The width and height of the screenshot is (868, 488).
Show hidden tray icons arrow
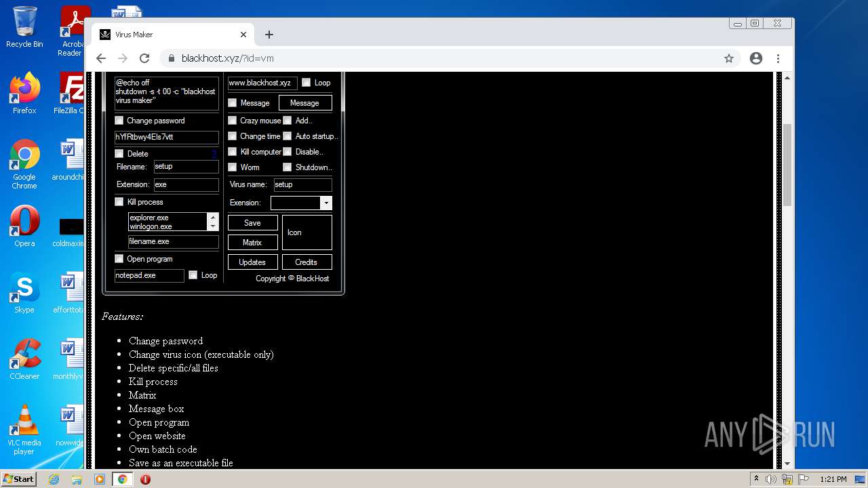point(756,479)
